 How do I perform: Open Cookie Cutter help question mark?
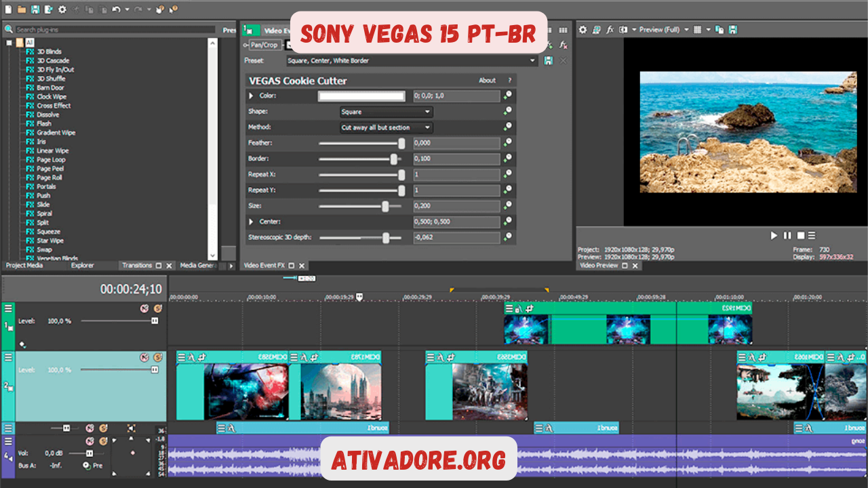point(510,81)
